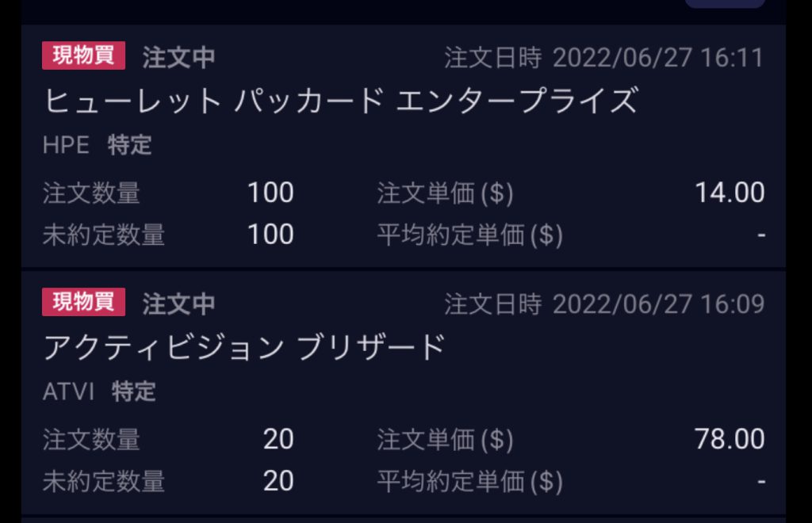Screen dimensions: 812x523
Task: Tap the 特定 account label beside HPE
Action: [129, 145]
